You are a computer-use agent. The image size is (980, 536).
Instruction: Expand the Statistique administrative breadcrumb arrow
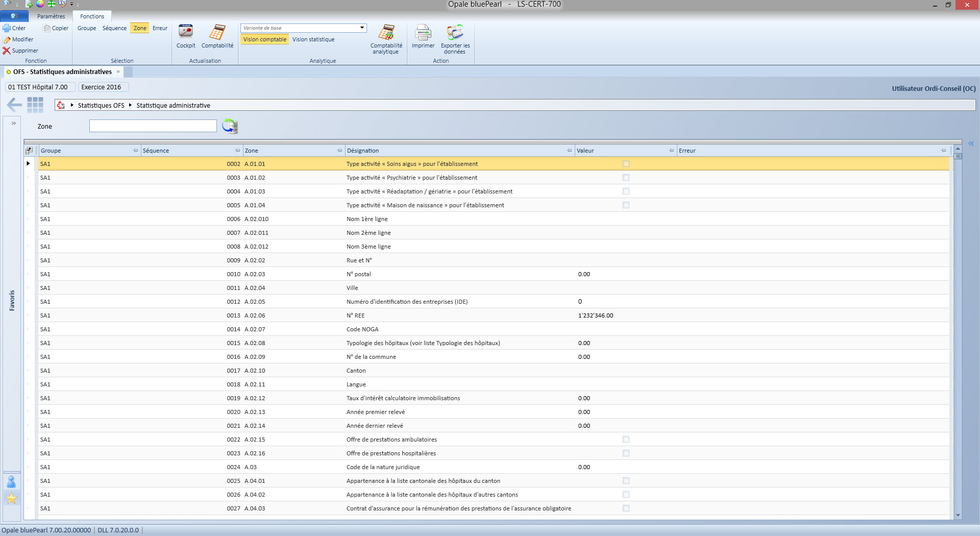130,105
